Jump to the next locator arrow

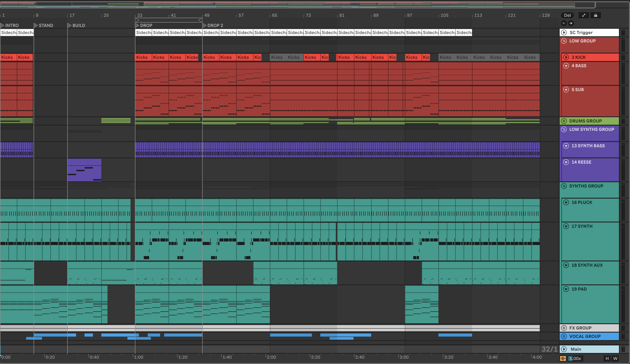571,23
